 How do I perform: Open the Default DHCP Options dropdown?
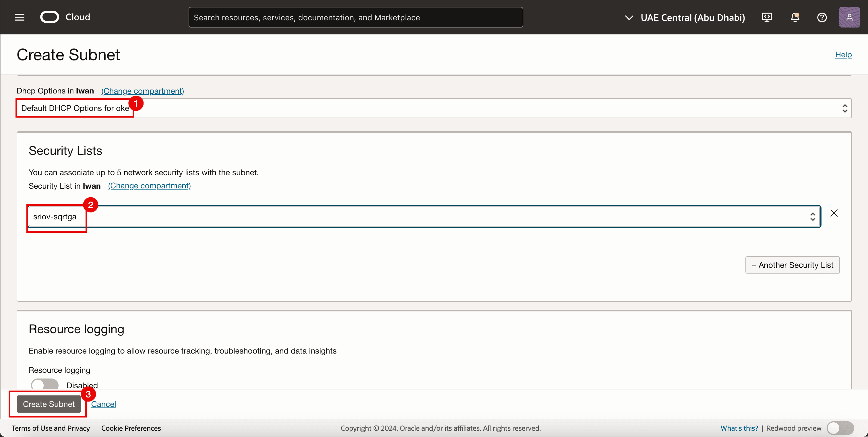click(x=434, y=108)
